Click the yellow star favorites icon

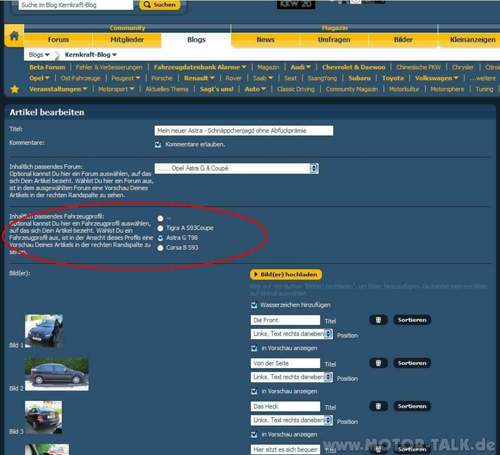[x=15, y=89]
